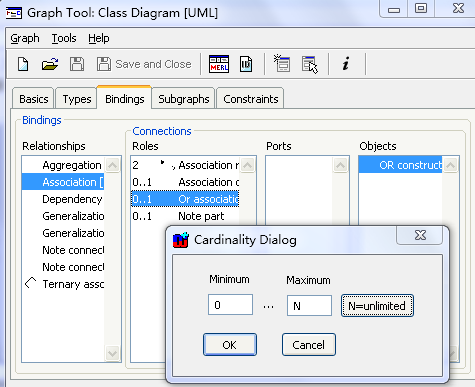Click the Graph Tool window title icon
Screen dimensions: 475x387
coord(14,13)
